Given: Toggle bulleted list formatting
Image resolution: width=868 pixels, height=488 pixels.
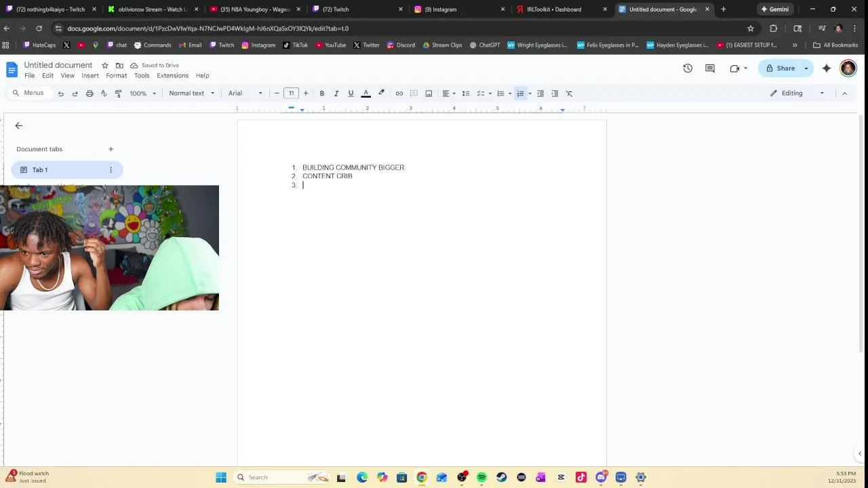Looking at the screenshot, I should (x=500, y=94).
